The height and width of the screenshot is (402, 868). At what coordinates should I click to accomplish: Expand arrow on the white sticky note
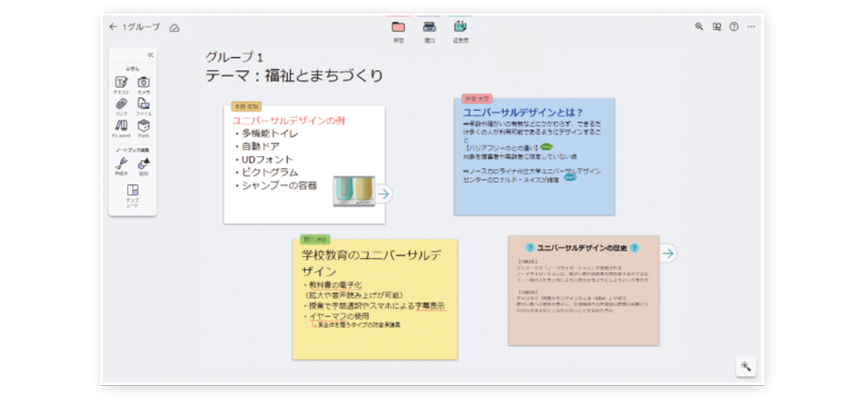(x=384, y=193)
